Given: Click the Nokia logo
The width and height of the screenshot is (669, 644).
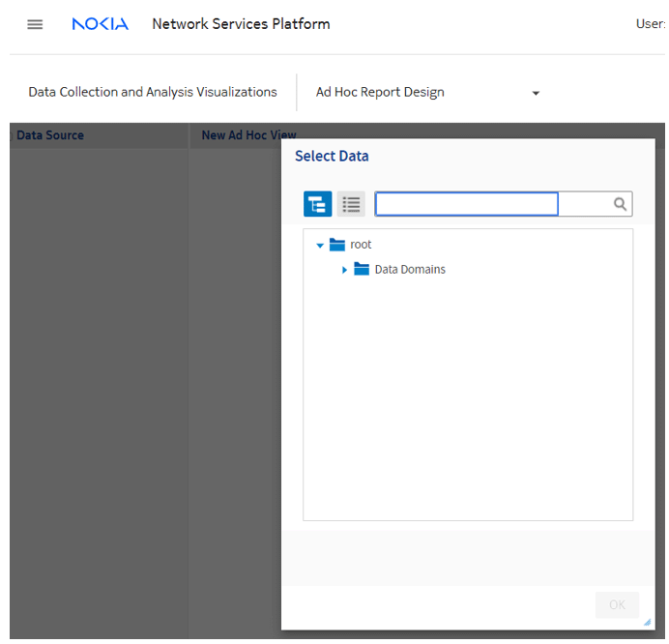Looking at the screenshot, I should [x=100, y=24].
